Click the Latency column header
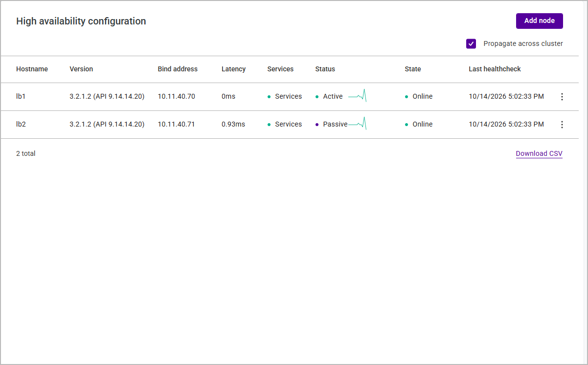Screen dimensions: 588x365 (x=233, y=69)
